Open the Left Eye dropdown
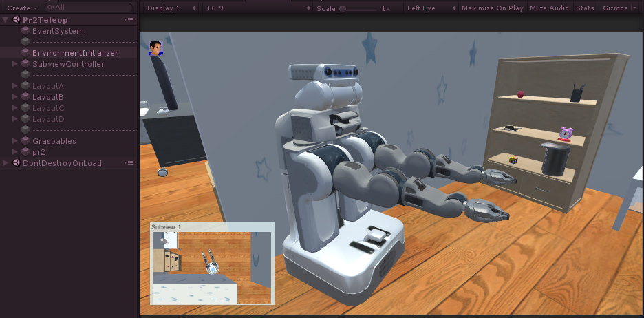644x318 pixels. click(429, 8)
